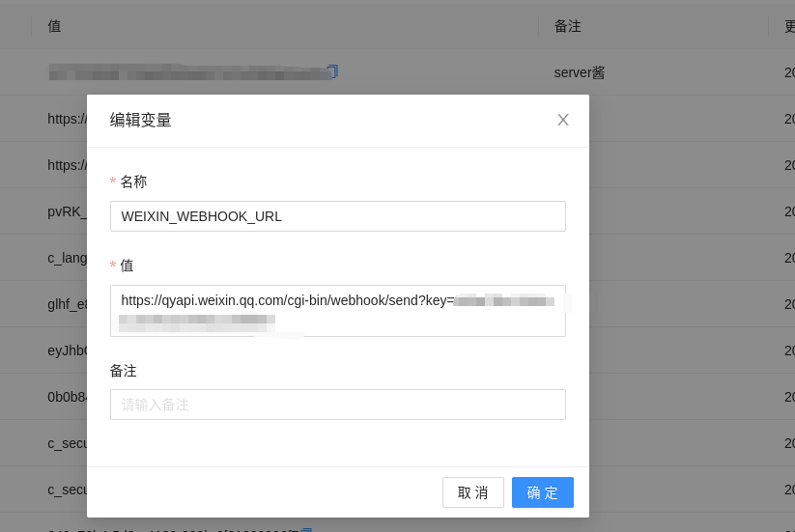Image resolution: width=795 pixels, height=532 pixels.
Task: Click the 取消 button
Action: [473, 492]
